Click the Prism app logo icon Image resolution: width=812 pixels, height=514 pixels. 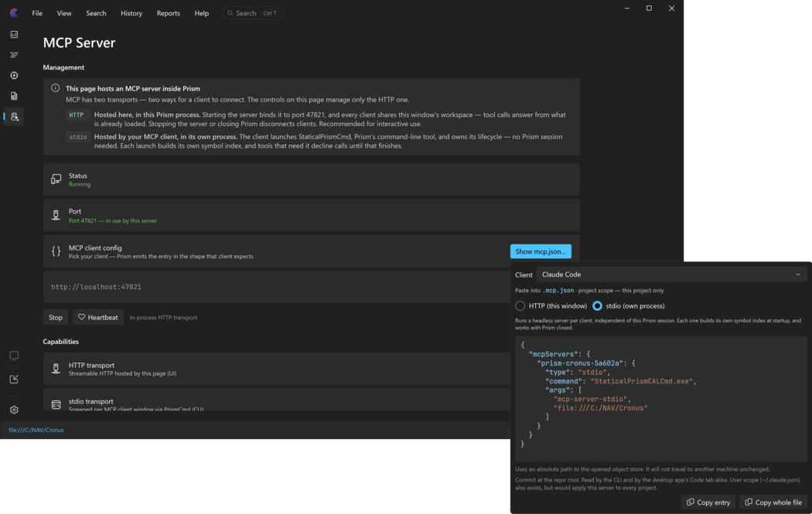pos(14,13)
